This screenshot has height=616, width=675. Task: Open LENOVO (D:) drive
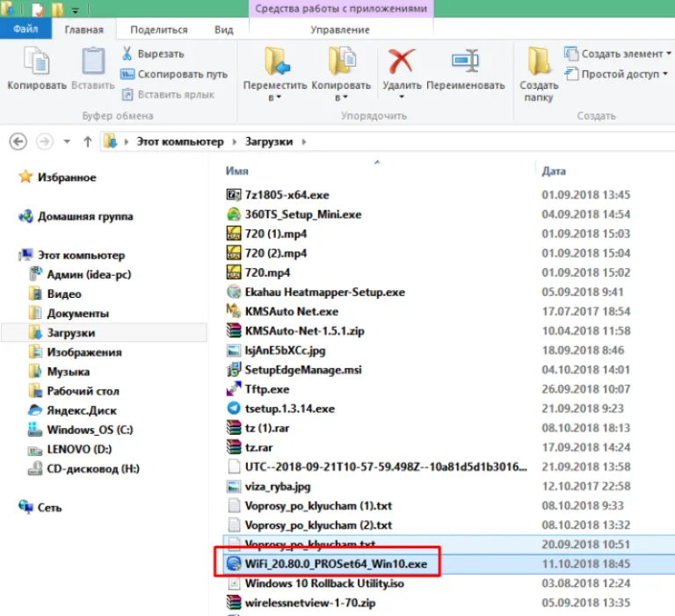coord(70,449)
